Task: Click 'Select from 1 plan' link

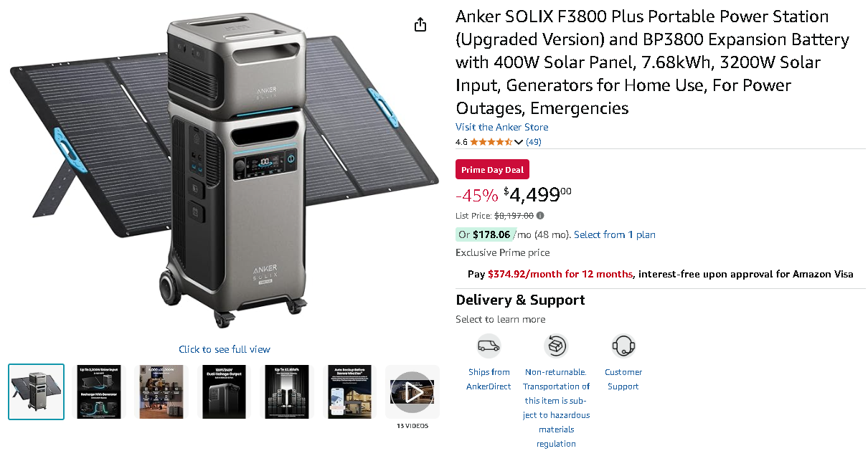Action: point(615,234)
